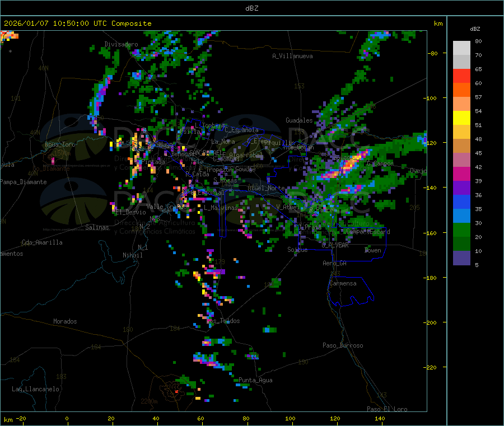
Task: Click the El_Desvio map label
Action: (131, 212)
